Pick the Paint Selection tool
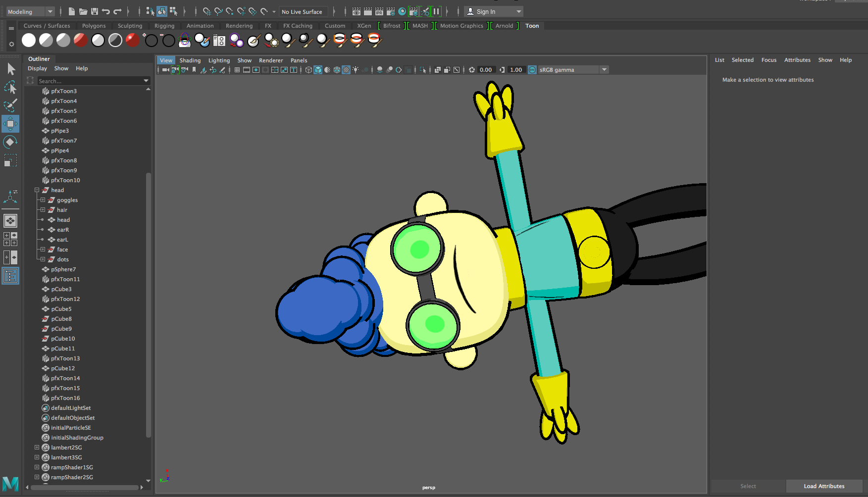Image resolution: width=868 pixels, height=497 pixels. (10, 105)
